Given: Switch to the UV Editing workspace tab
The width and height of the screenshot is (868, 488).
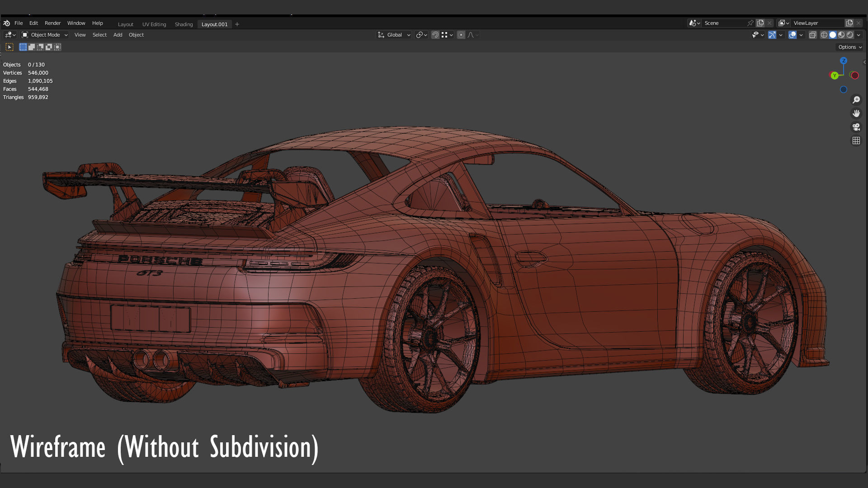Looking at the screenshot, I should pyautogui.click(x=154, y=24).
